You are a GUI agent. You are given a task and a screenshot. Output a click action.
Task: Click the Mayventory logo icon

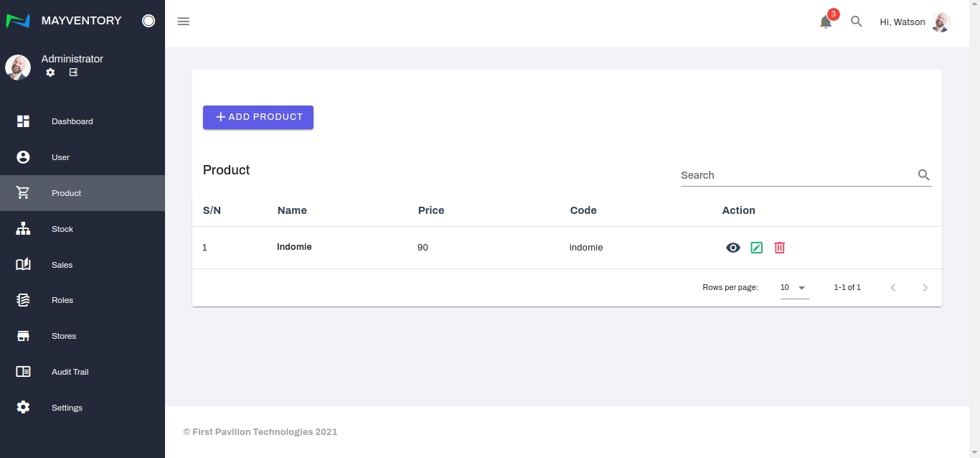click(18, 21)
